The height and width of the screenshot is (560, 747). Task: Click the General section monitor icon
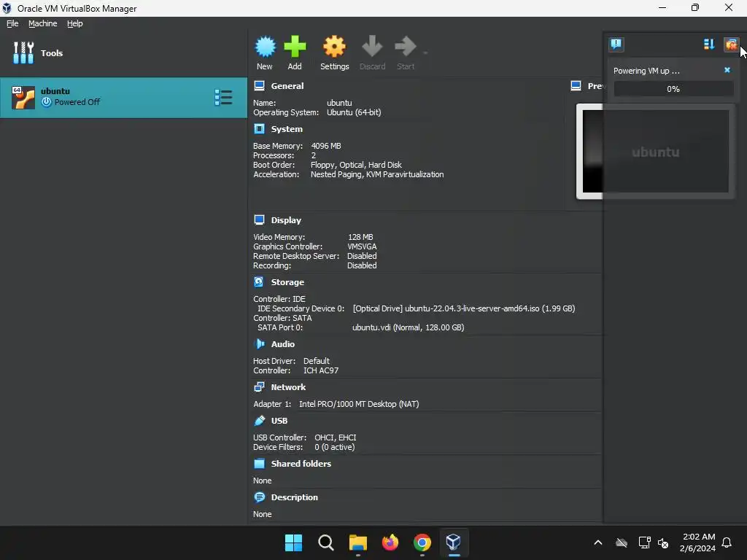[259, 86]
